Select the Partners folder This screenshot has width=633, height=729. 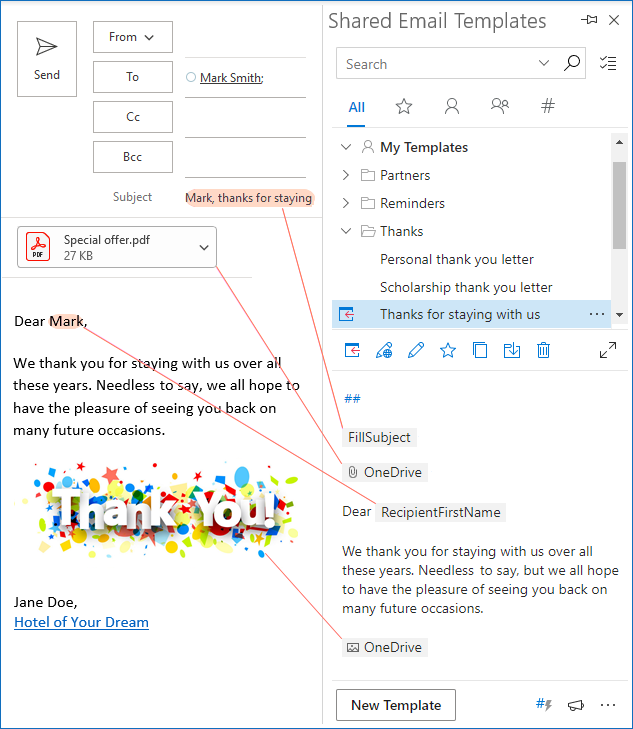(x=405, y=175)
